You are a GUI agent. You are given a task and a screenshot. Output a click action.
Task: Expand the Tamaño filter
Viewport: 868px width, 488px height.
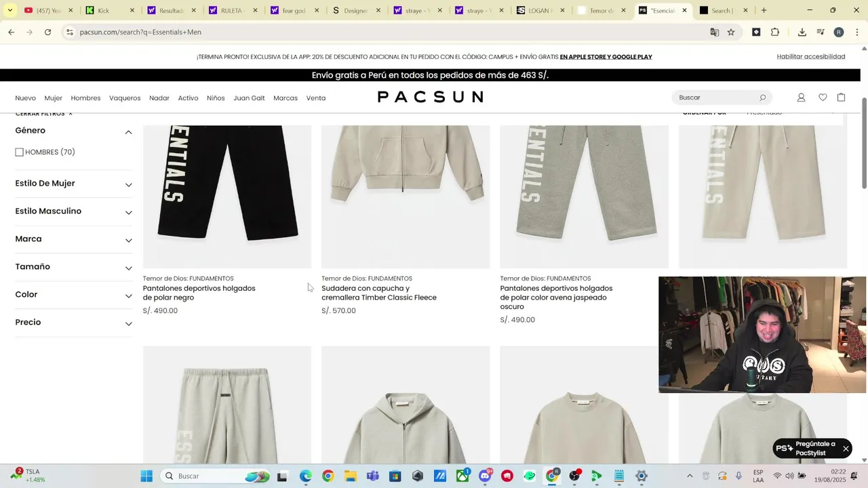[128, 268]
